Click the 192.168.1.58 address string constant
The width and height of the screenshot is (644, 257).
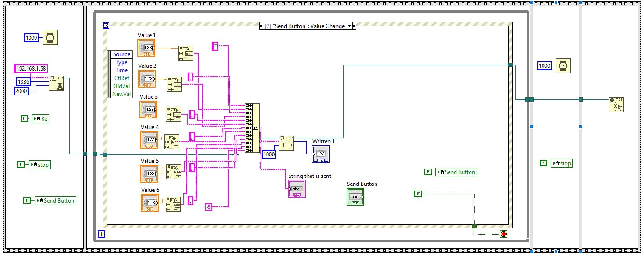pyautogui.click(x=31, y=68)
